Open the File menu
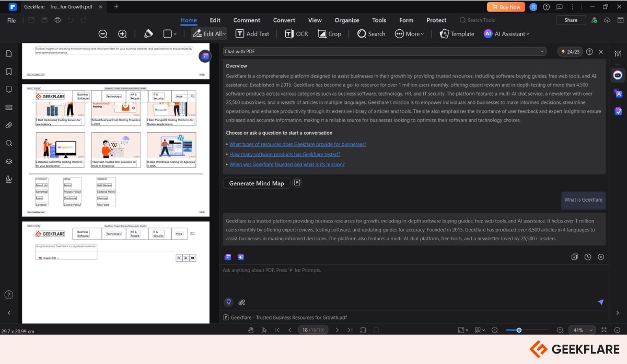The height and width of the screenshot is (364, 627). click(x=11, y=20)
